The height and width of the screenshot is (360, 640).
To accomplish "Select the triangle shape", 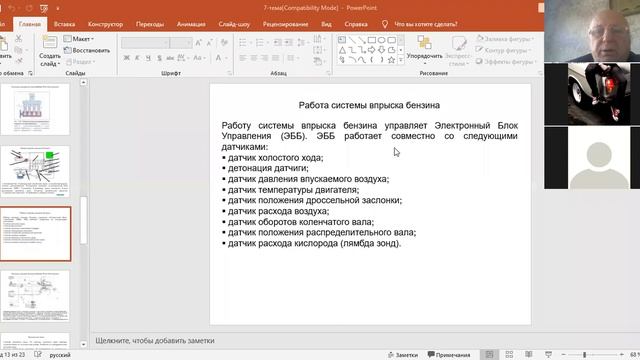I will [x=342, y=50].
